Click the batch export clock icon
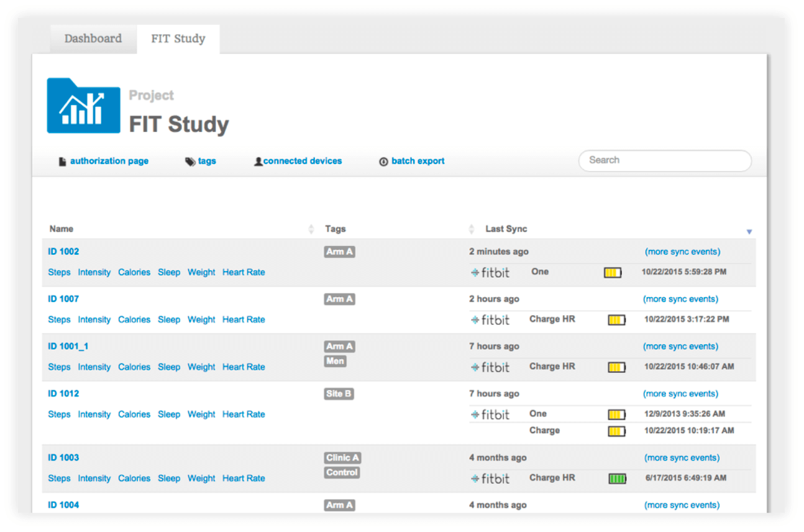804x532 pixels. tap(383, 161)
